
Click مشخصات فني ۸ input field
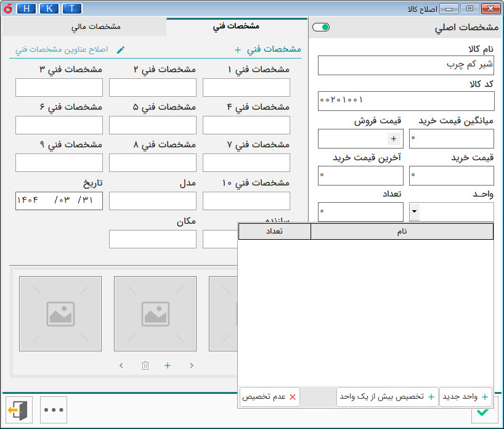[x=153, y=163]
